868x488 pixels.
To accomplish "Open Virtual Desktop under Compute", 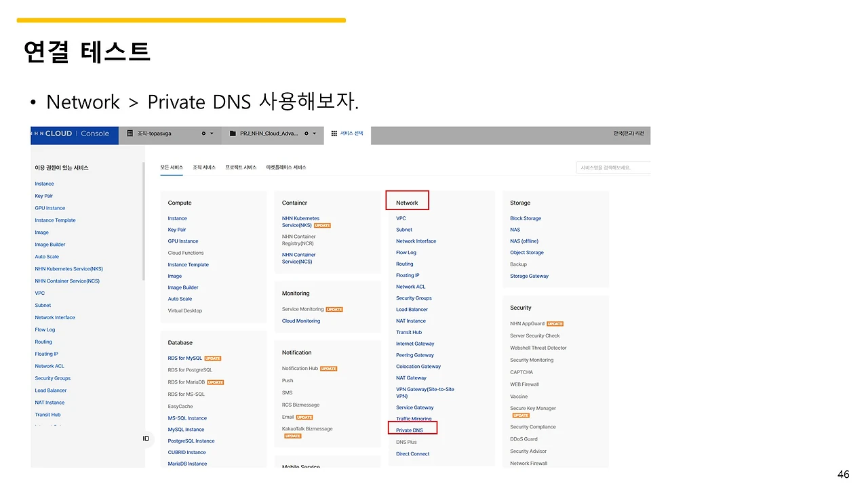I will click(x=185, y=311).
